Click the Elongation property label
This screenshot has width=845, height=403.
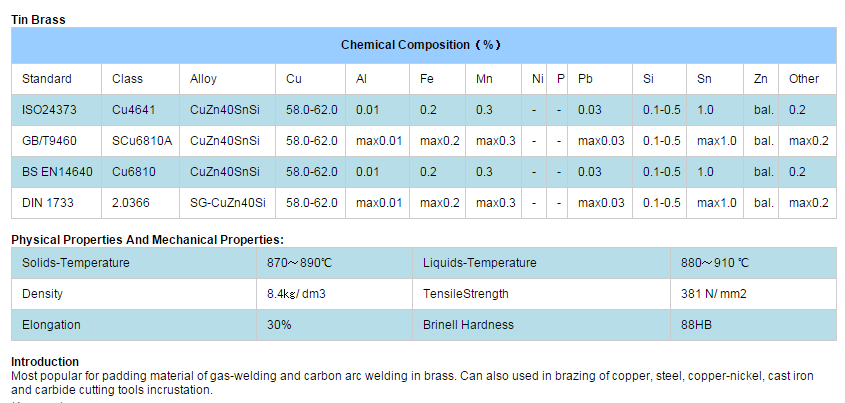click(51, 325)
